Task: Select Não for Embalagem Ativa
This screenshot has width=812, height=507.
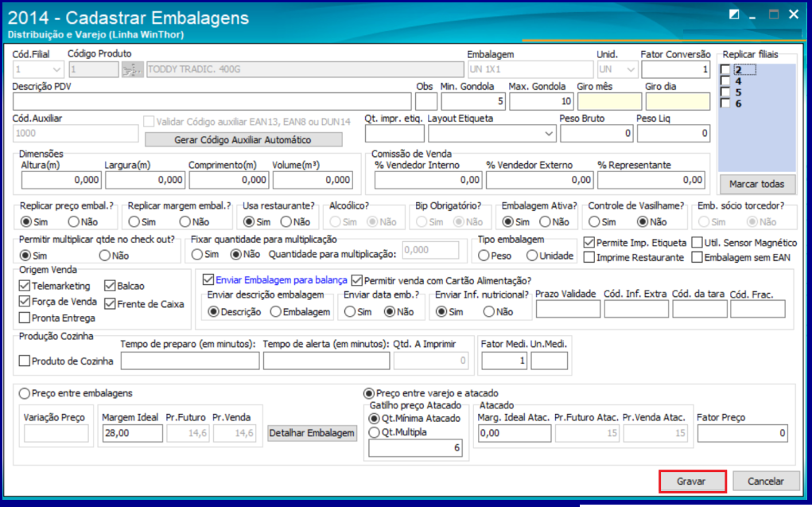Action: tap(545, 222)
